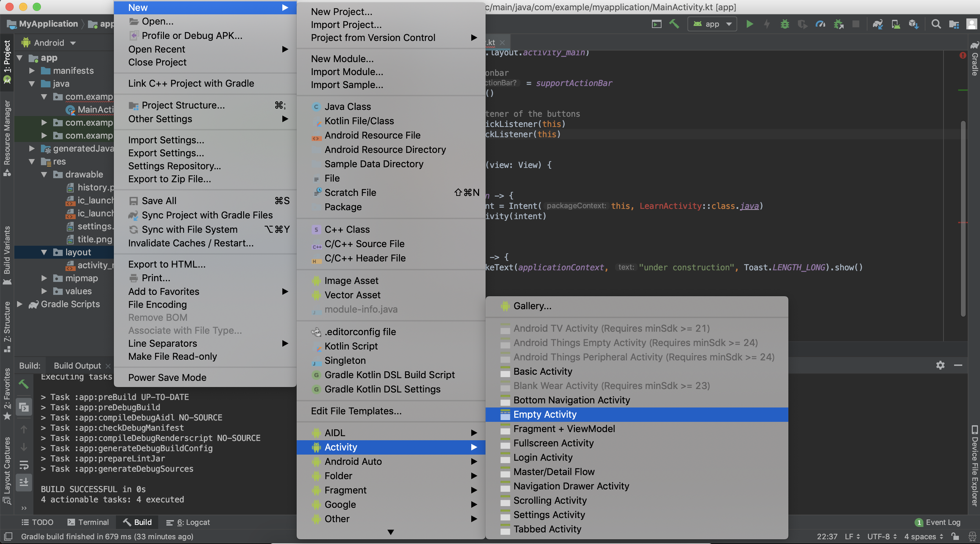
Task: Click the Make Project hammer icon in toolbar
Action: click(x=674, y=24)
